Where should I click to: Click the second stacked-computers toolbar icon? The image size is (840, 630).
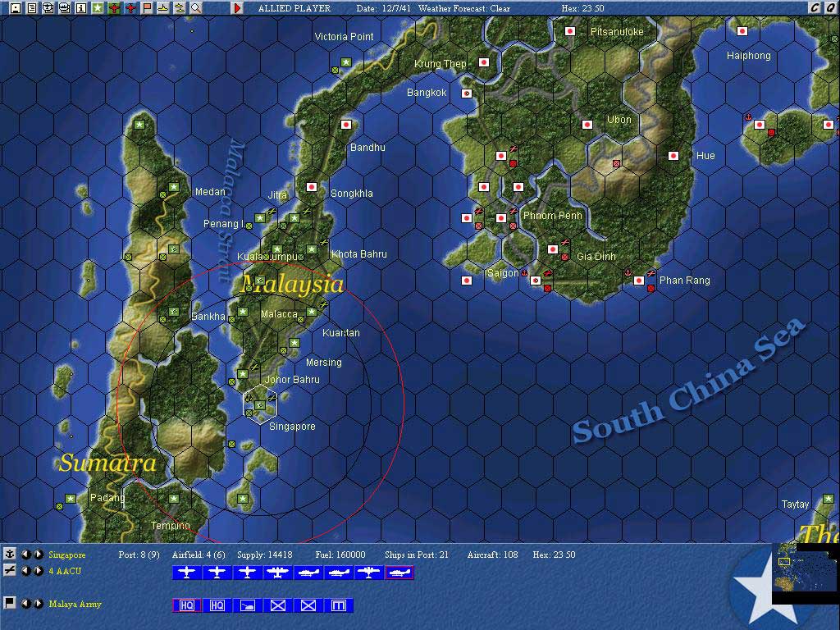point(65,8)
